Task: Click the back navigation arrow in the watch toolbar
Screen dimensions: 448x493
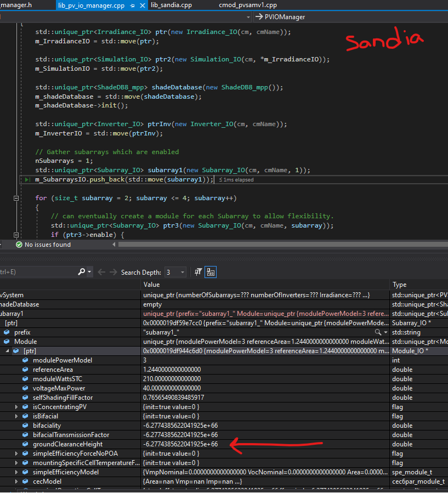Action: click(x=101, y=271)
